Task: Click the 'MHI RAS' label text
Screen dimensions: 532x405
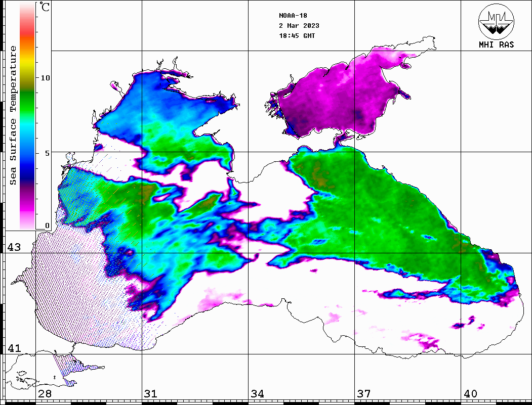Action: coord(497,44)
